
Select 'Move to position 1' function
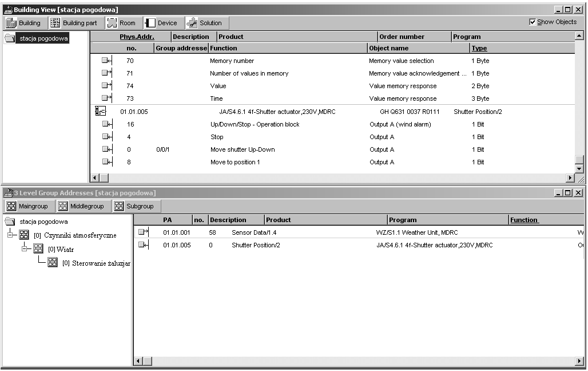235,162
